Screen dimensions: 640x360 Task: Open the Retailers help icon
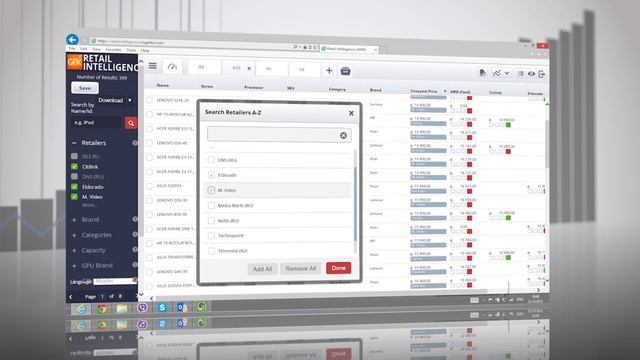135,143
